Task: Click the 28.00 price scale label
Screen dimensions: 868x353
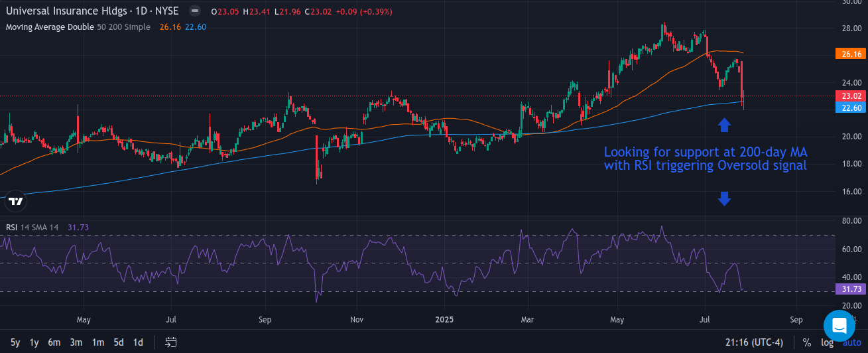Action: (852, 28)
